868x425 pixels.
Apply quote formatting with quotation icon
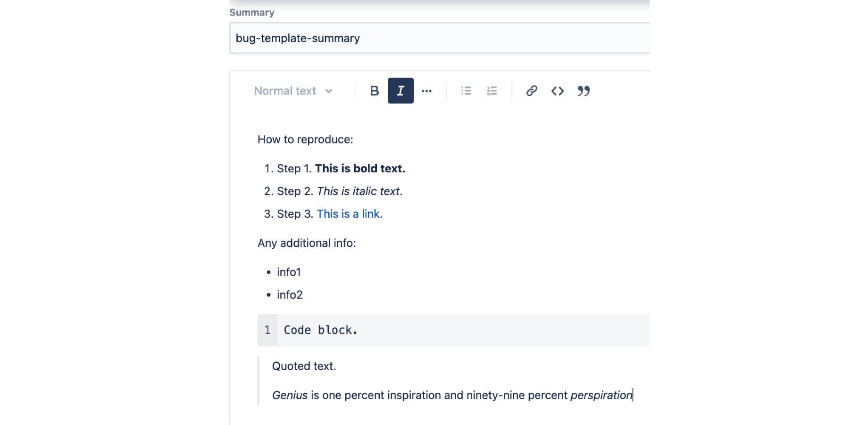[x=584, y=91]
